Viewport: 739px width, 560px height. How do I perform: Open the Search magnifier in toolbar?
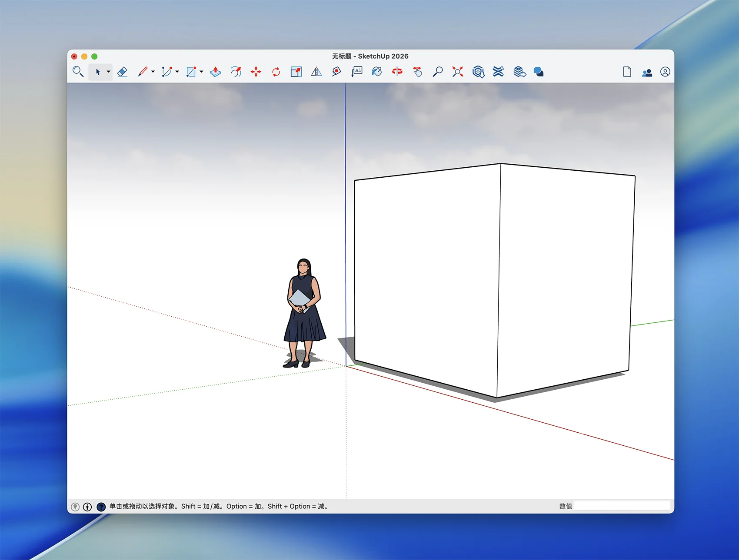[x=78, y=72]
